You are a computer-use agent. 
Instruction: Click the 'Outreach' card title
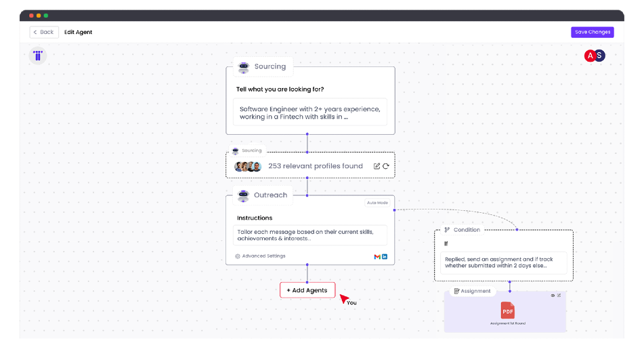pyautogui.click(x=271, y=195)
